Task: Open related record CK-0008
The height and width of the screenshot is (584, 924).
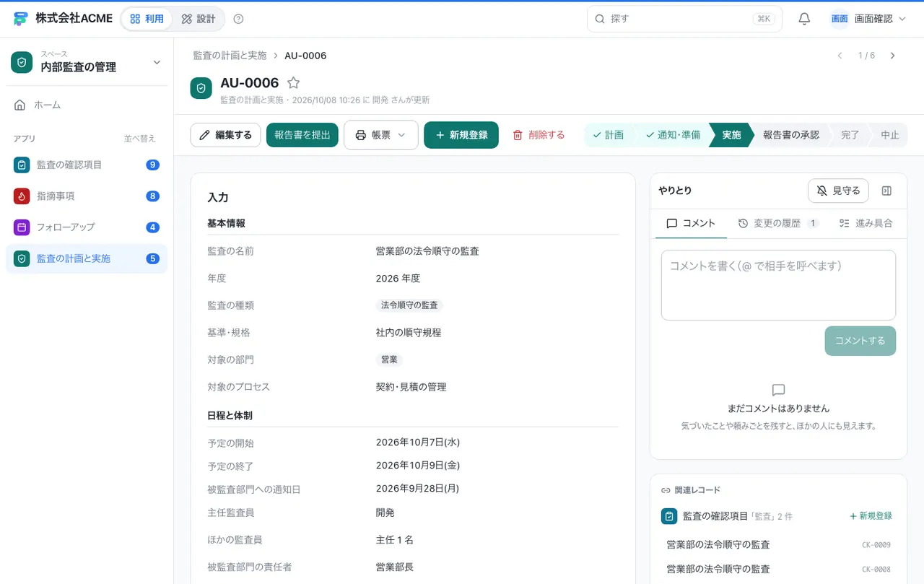Action: tap(778, 569)
